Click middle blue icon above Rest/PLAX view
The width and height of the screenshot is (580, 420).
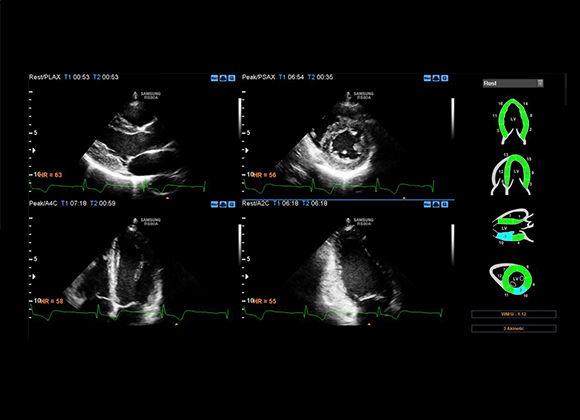tap(223, 78)
